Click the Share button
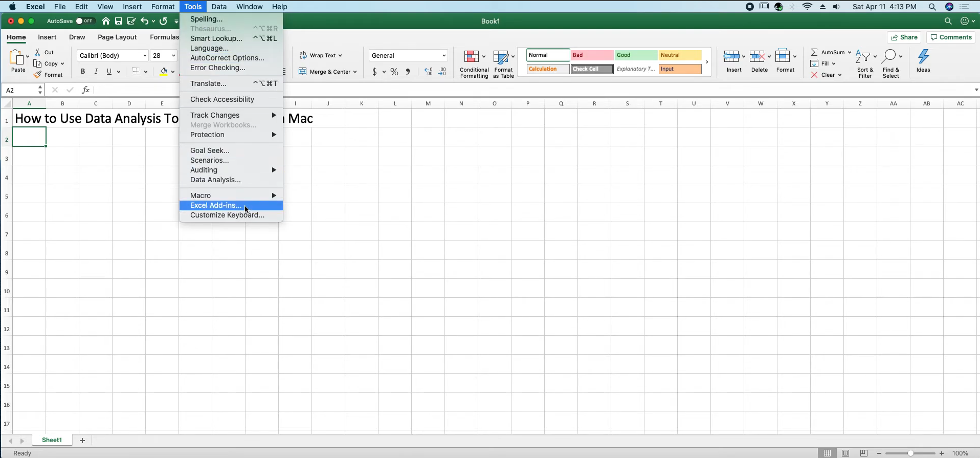This screenshot has height=458, width=980. 904,37
